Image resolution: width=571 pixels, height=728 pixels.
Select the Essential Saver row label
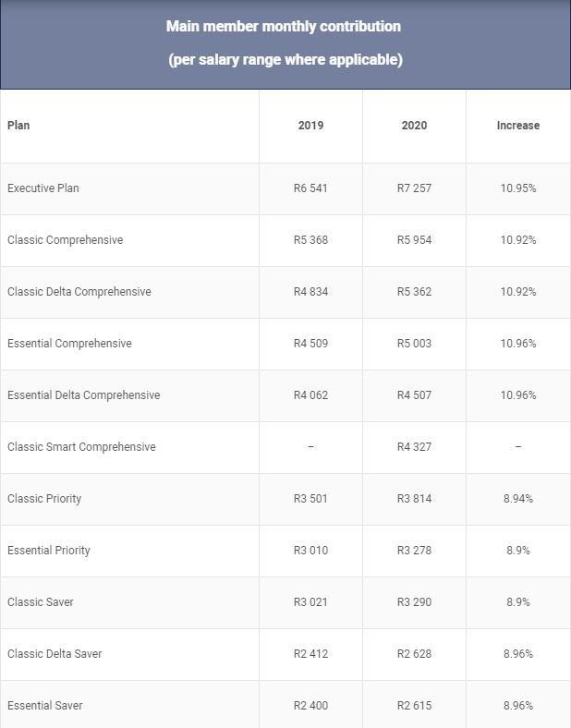coord(45,706)
